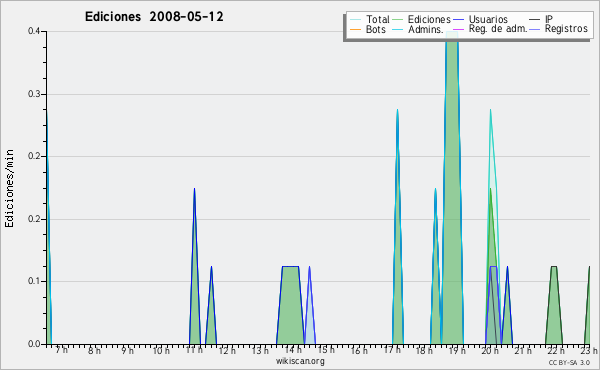Click the '12 h' x-axis label
Viewport: 600px width, 370px height.
[x=227, y=350]
